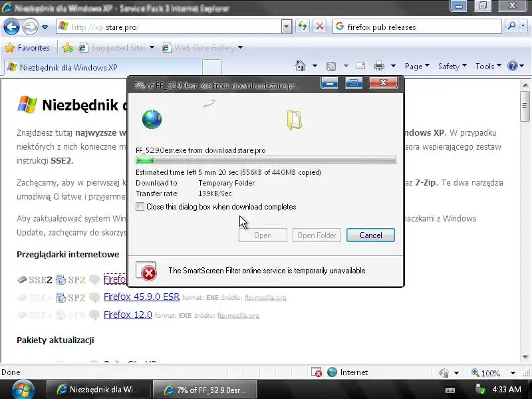Screen dimensions: 532x399
Task: Expand the Print options dropdown arrow
Action: coord(393,66)
